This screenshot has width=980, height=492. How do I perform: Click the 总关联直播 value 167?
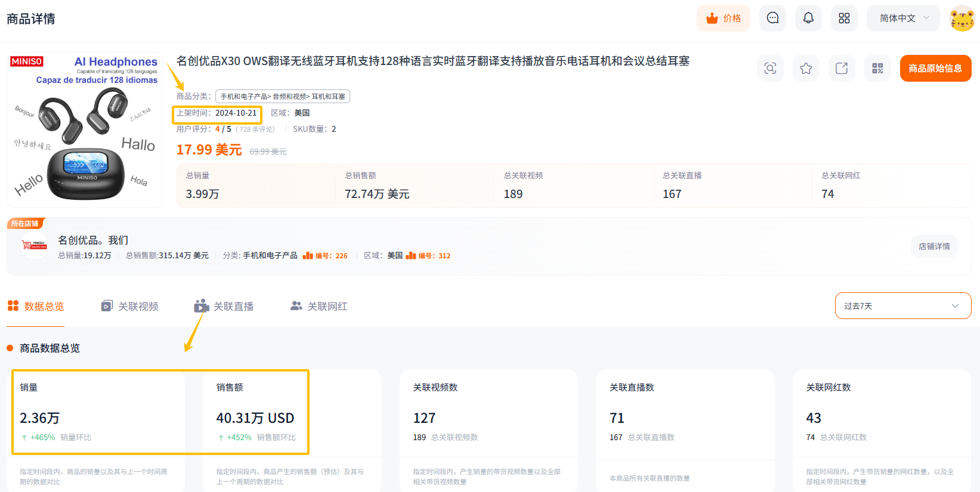672,194
